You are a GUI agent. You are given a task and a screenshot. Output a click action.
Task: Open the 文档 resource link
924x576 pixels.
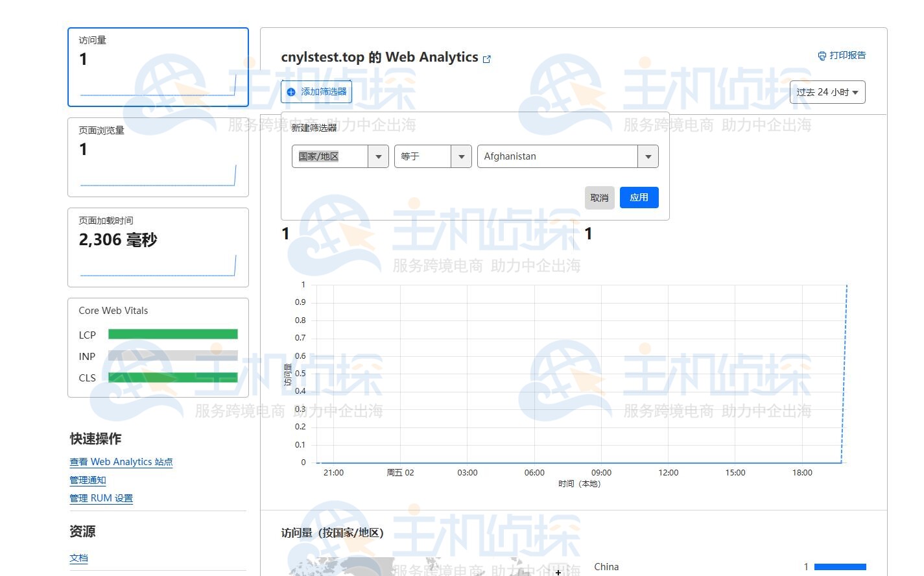click(x=78, y=558)
